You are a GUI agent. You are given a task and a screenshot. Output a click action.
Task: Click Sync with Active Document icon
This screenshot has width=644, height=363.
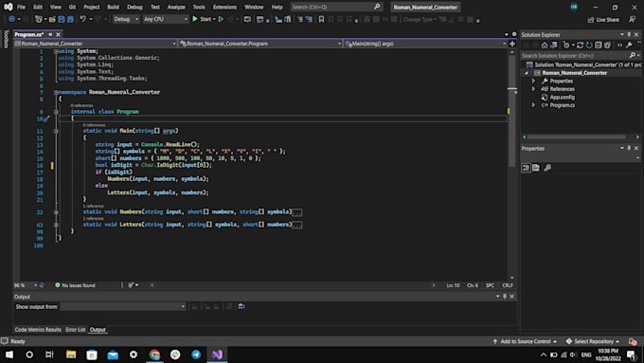click(580, 45)
